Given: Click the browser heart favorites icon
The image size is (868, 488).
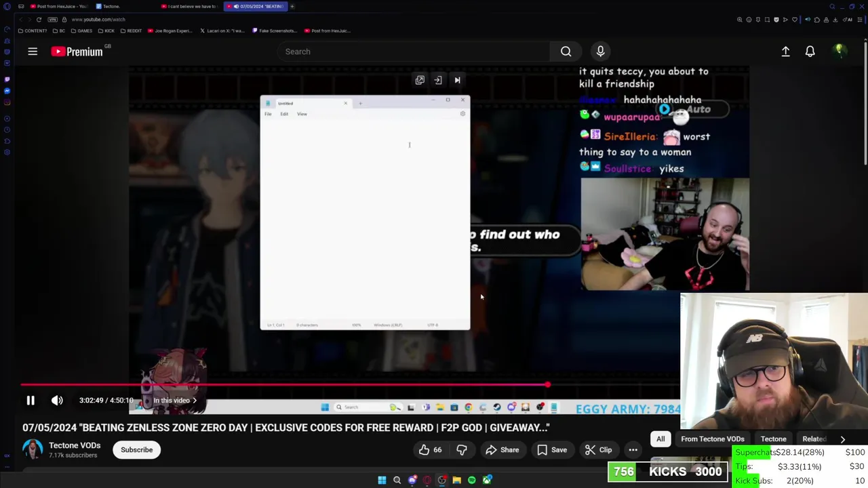Looking at the screenshot, I should pyautogui.click(x=795, y=20).
